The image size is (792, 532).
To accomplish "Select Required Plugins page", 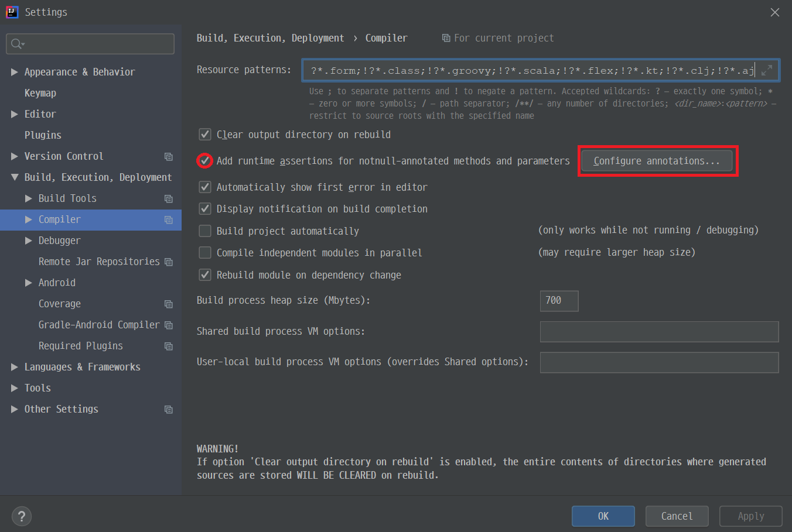I will pyautogui.click(x=81, y=346).
